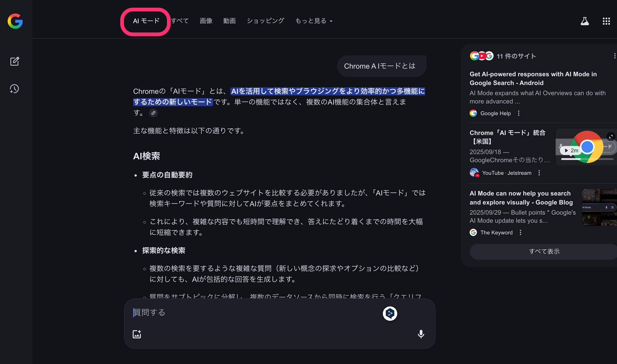Open options menu beside Google Help
Screen dimensions: 617x364
(518, 113)
